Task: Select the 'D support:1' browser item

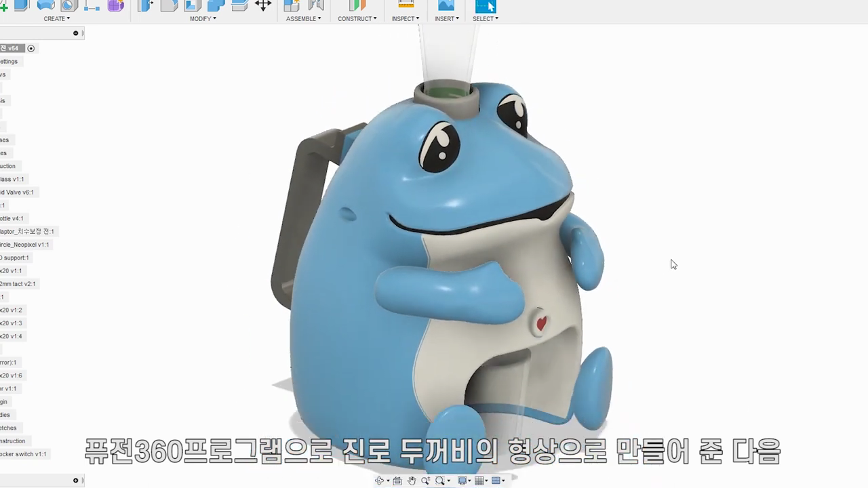Action: (x=15, y=258)
